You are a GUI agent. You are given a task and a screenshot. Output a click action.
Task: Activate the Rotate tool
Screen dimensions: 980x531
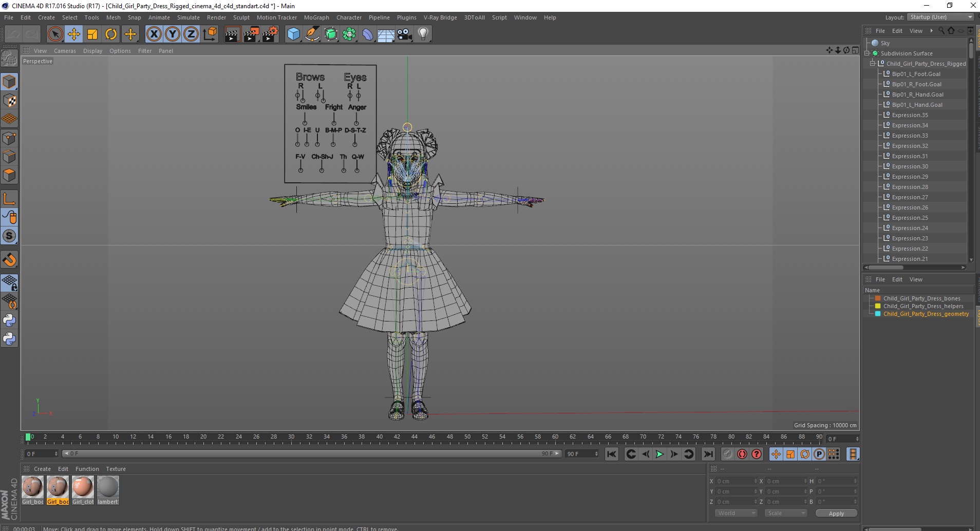111,34
